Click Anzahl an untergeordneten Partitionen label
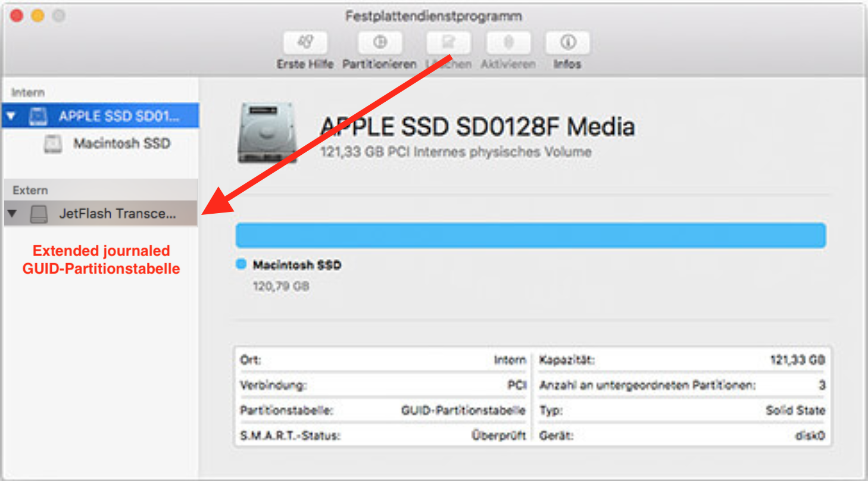The image size is (868, 481). coord(648,385)
